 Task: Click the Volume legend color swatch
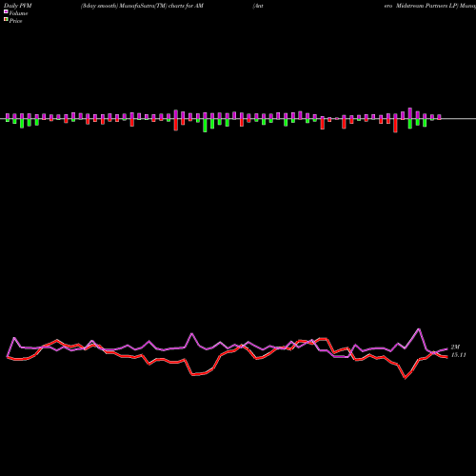[6, 12]
